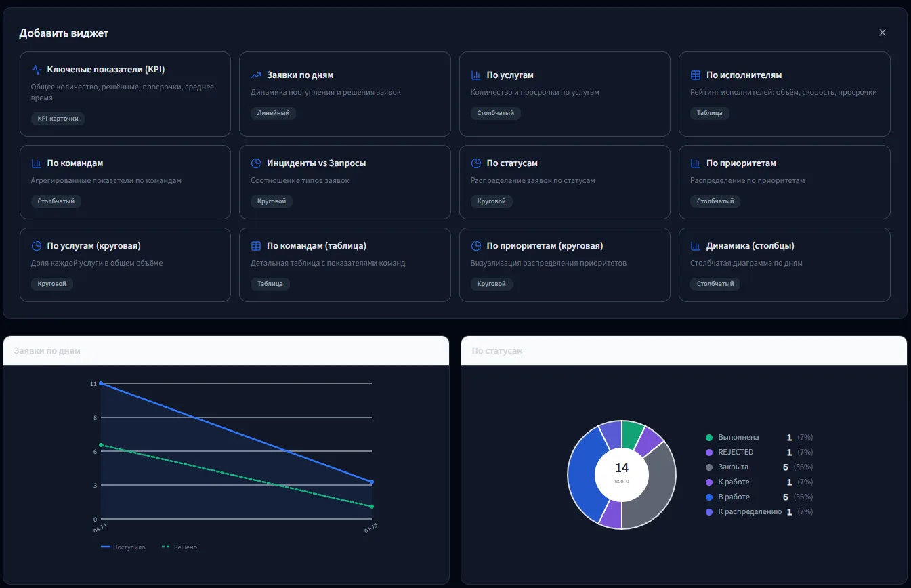
Task: Close the Добавить виджет dialog
Action: [x=882, y=33]
